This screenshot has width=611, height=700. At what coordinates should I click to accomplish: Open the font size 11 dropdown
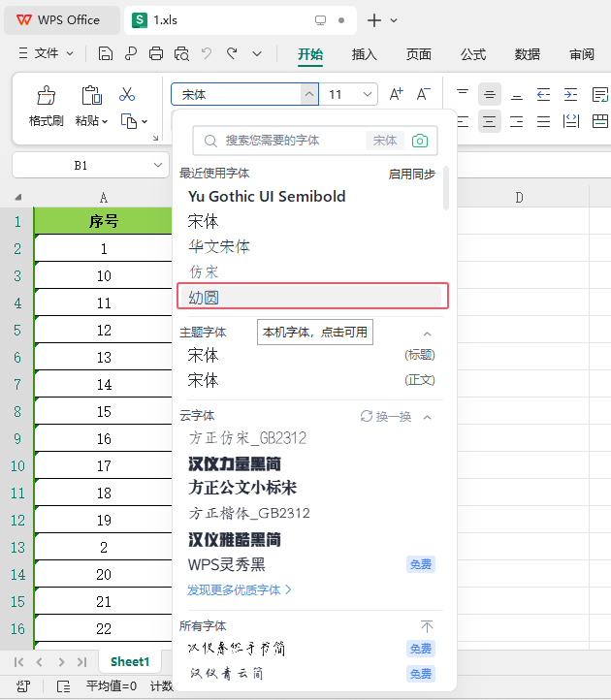[x=368, y=94]
